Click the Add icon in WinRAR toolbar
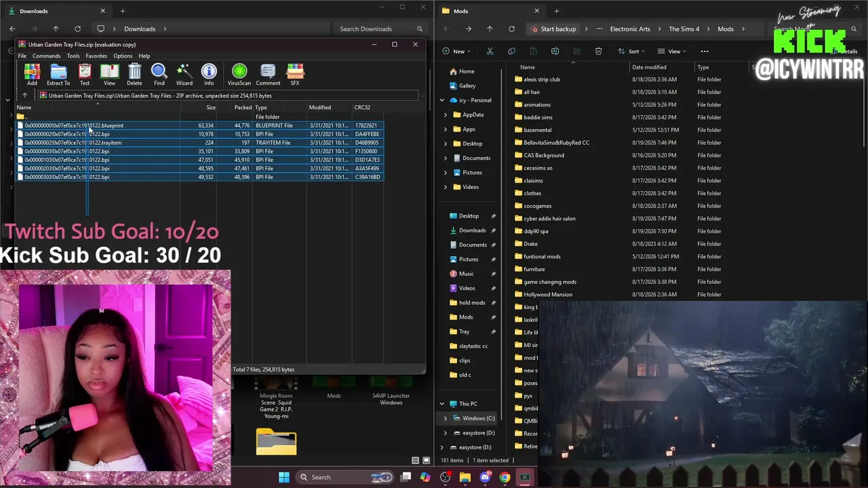Screen dimensions: 868x488 tap(32, 74)
